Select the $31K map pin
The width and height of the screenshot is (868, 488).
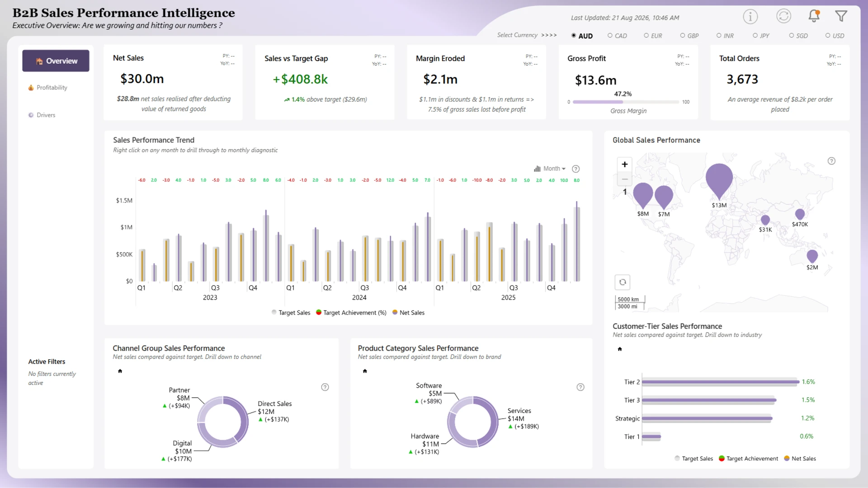[765, 220]
